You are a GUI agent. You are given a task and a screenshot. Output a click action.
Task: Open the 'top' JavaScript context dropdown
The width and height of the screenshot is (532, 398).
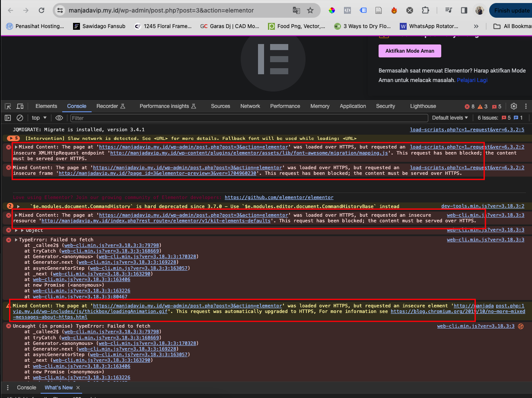coord(39,118)
